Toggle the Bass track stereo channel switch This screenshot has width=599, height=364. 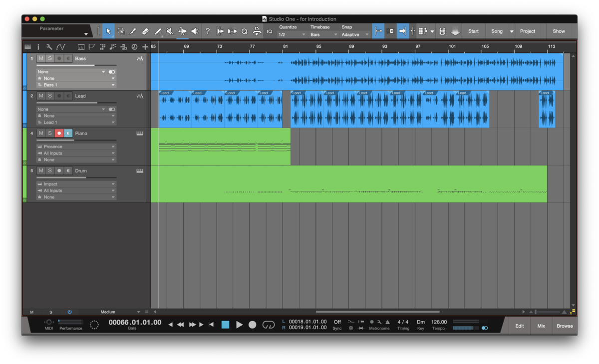112,72
